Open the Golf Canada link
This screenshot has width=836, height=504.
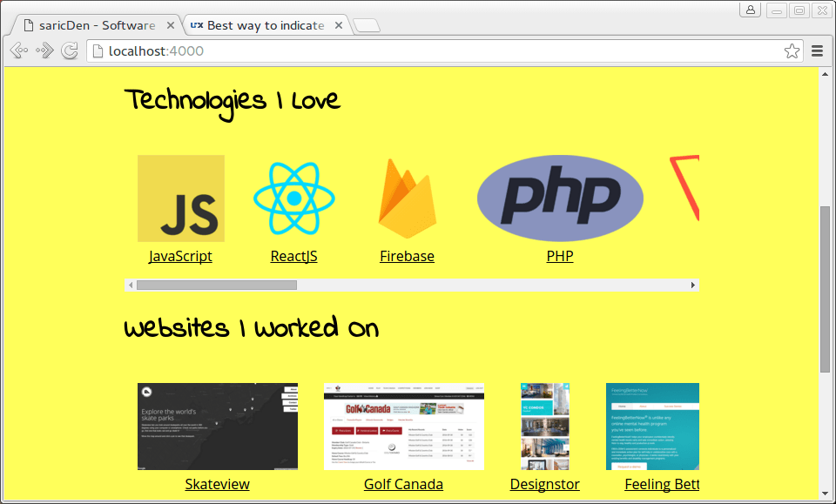(403, 484)
